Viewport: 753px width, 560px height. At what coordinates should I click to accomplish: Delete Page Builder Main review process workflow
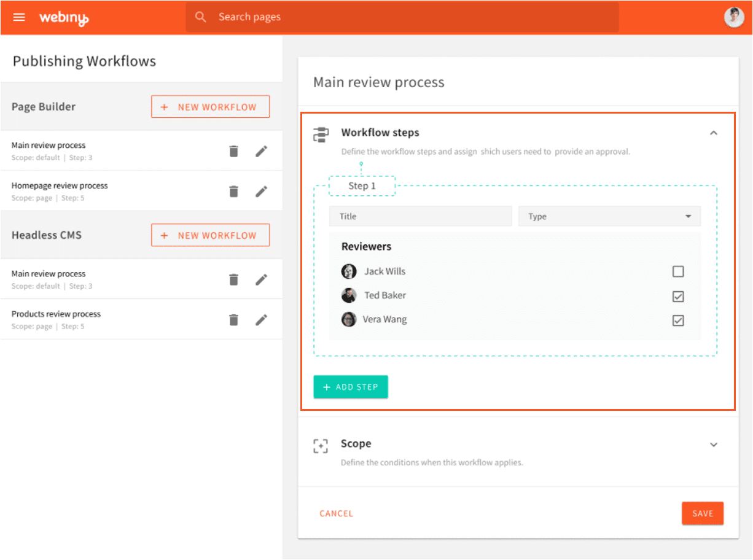point(233,151)
